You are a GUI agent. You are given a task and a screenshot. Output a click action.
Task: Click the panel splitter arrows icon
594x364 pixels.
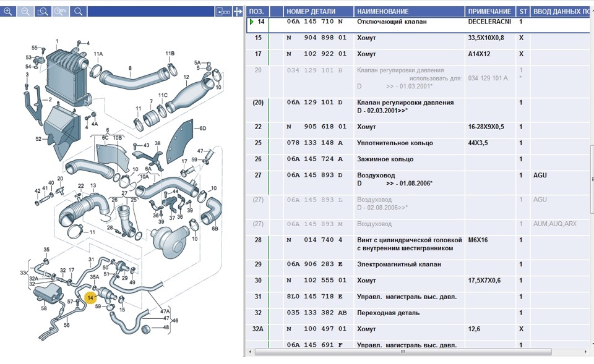[238, 11]
